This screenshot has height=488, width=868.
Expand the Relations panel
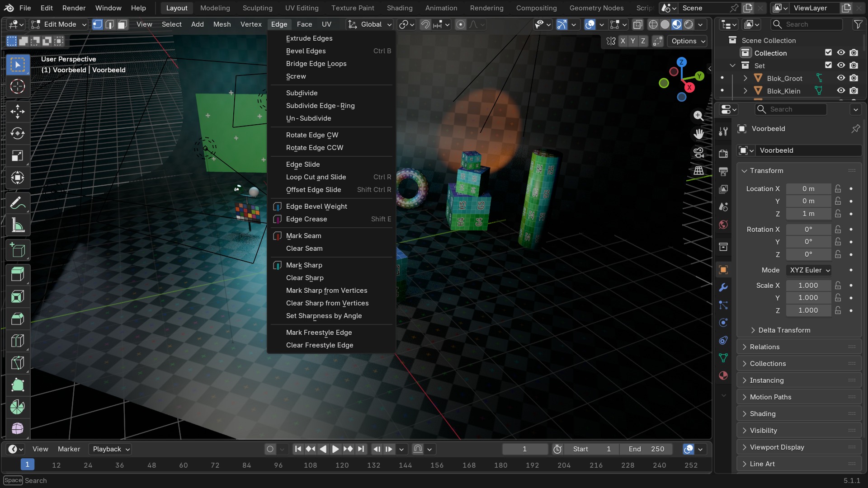coord(799,347)
